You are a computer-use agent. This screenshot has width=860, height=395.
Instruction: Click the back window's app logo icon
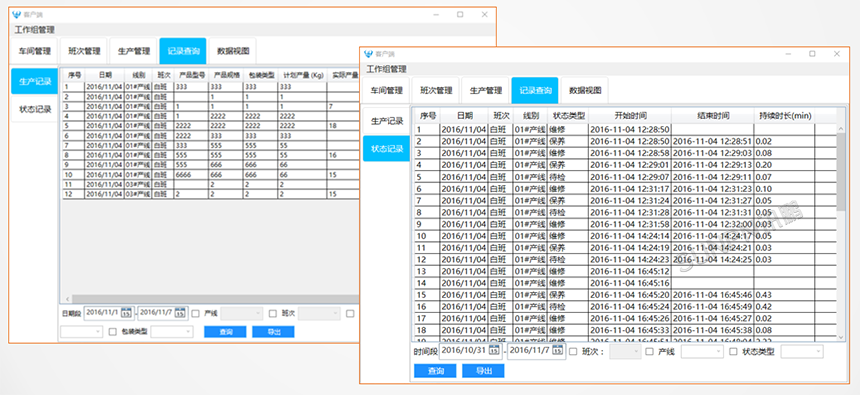coord(16,15)
